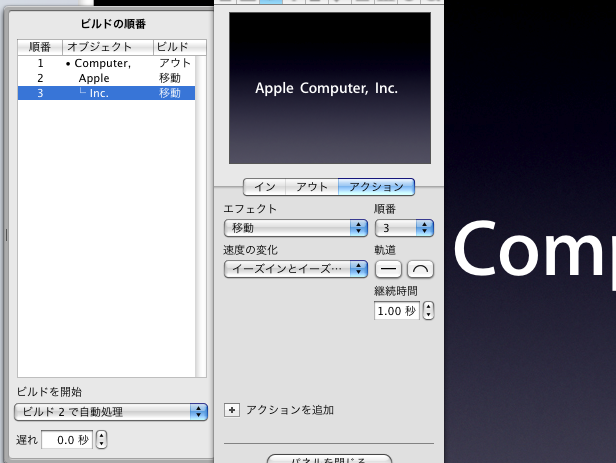The image size is (616, 463).
Task: Click the plus アクションを追加 button
Action: coord(232,410)
